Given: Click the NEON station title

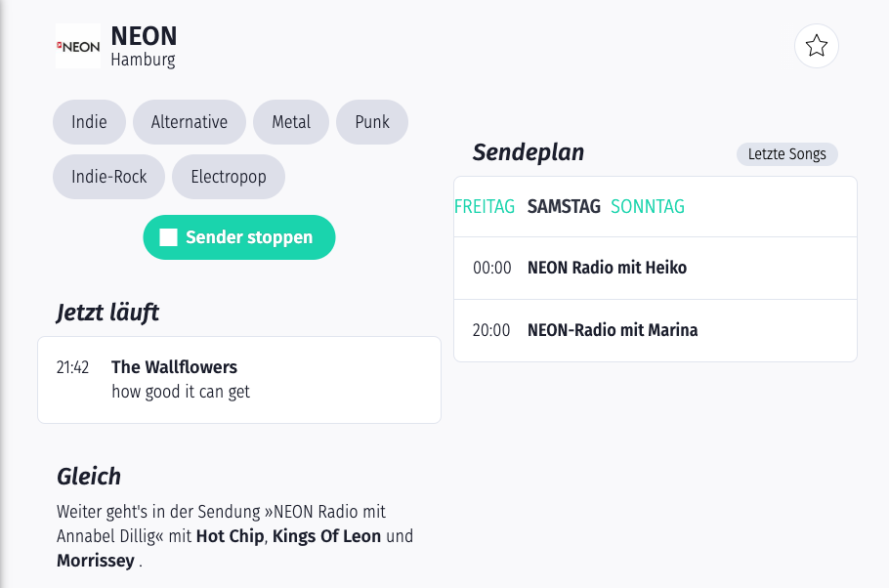Looking at the screenshot, I should point(144,36).
